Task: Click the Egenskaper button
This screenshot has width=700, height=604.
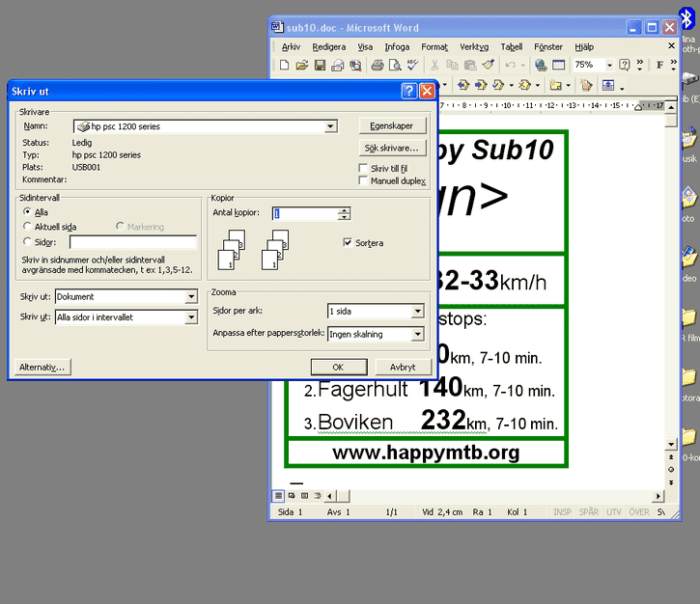Action: click(391, 126)
